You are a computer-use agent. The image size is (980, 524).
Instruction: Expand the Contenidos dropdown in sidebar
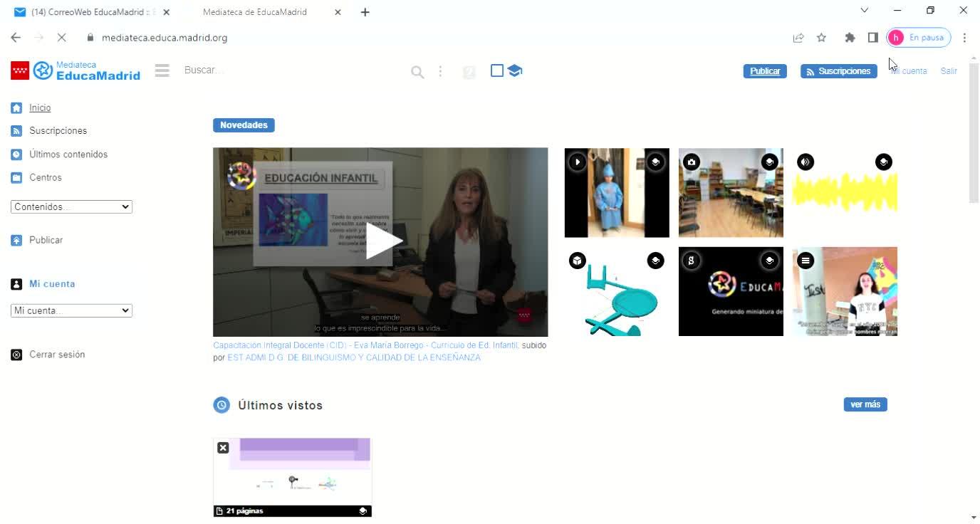click(x=71, y=206)
